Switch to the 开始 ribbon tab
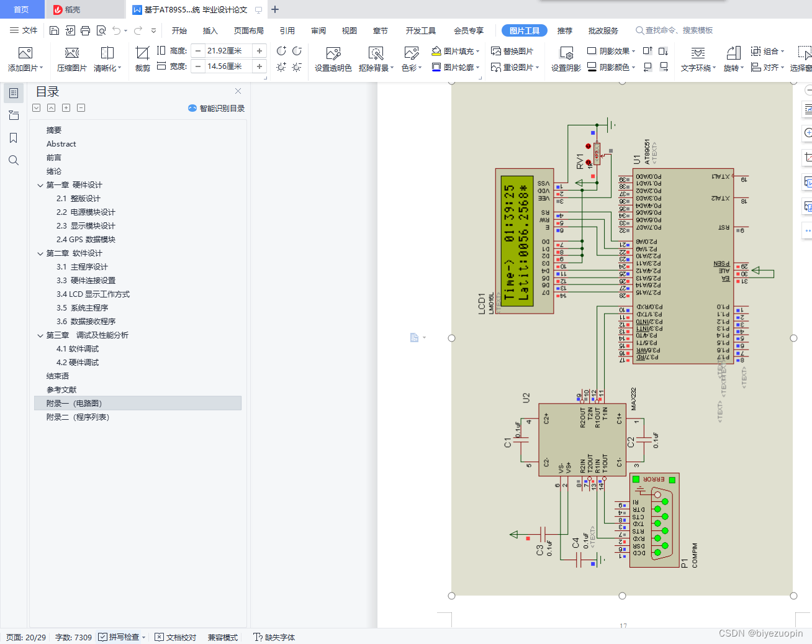The height and width of the screenshot is (644, 812). coord(179,30)
